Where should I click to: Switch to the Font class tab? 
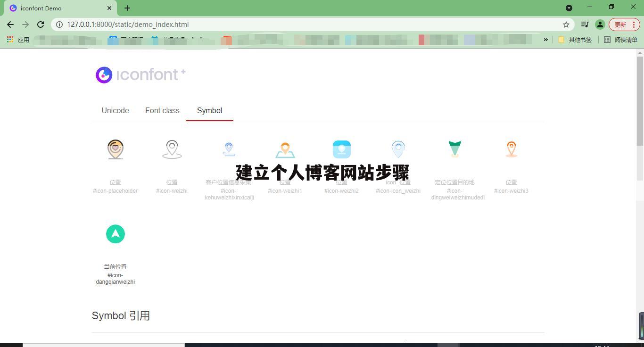tap(162, 110)
